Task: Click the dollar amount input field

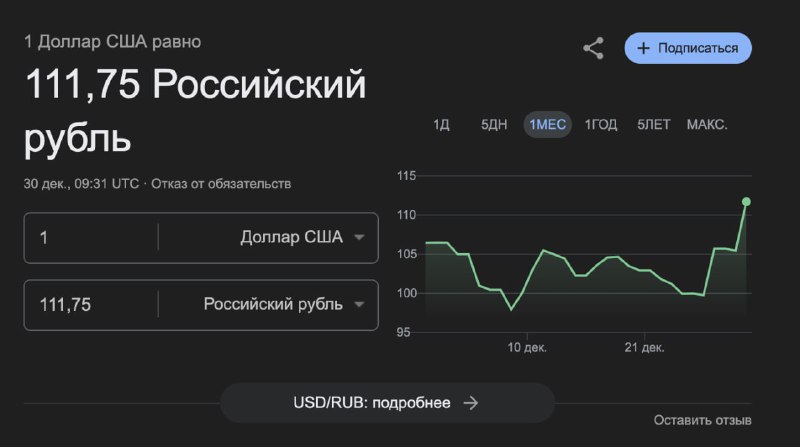Action: click(x=91, y=238)
